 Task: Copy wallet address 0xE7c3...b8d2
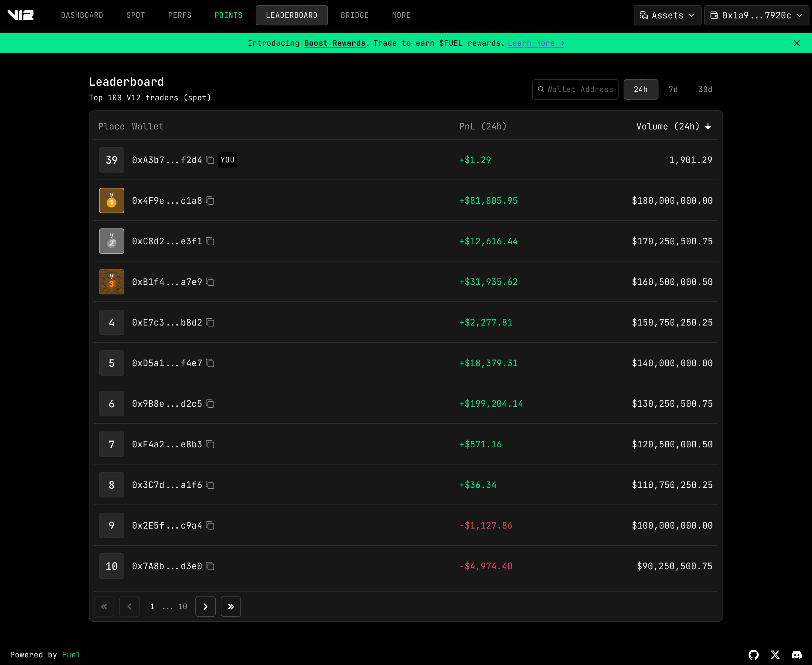pyautogui.click(x=210, y=322)
